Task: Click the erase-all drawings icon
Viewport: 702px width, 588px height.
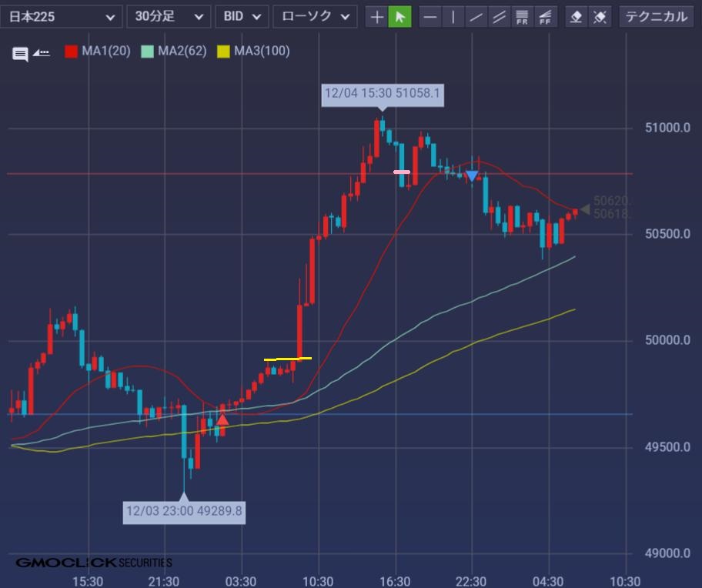Action: [599, 17]
